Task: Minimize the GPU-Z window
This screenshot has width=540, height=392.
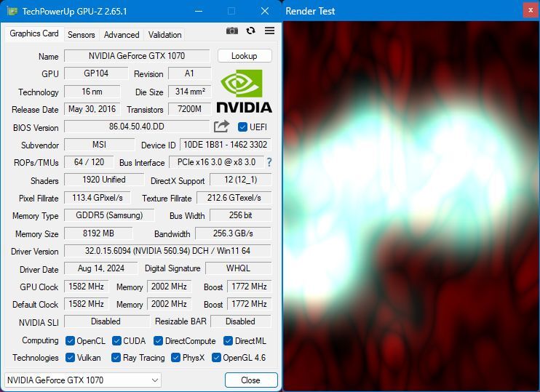Action: pos(199,11)
